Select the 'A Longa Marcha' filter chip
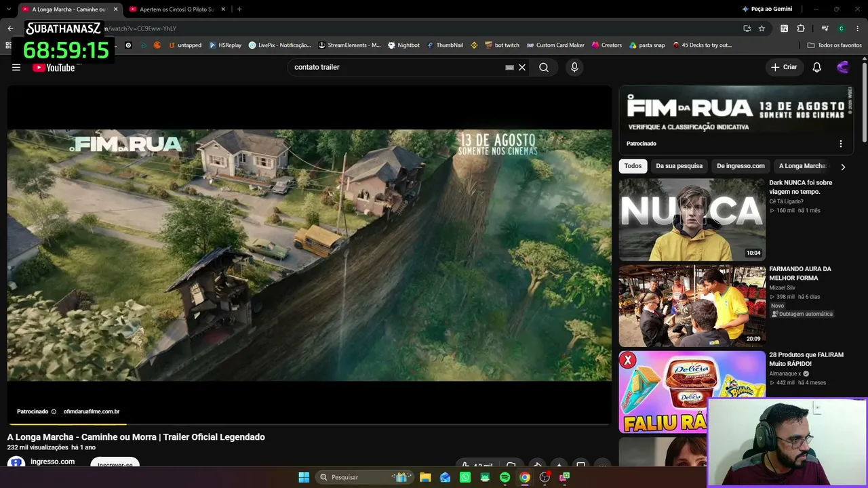 click(x=802, y=166)
